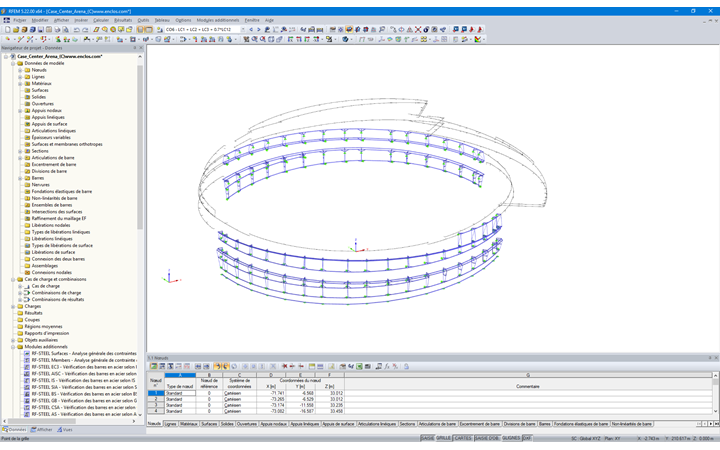Click the table vertical scrollbar down arrow
Image resolution: width=720 pixels, height=450 pixels.
pos(715,412)
